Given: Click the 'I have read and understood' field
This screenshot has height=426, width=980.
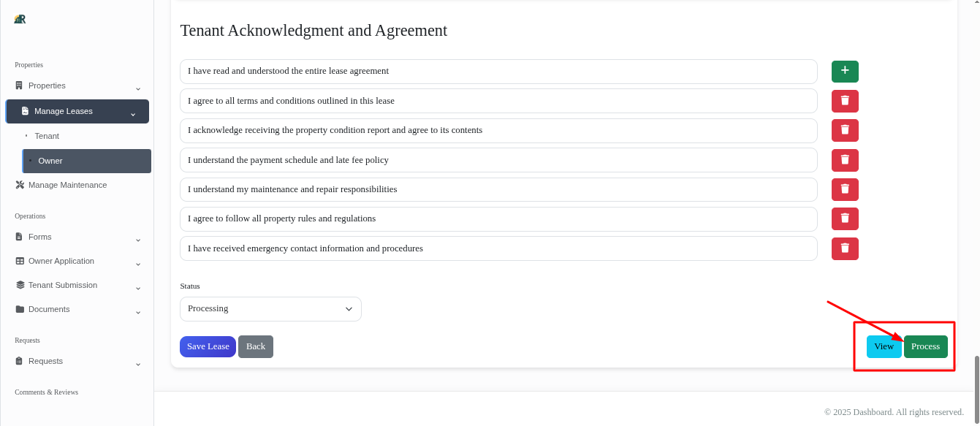Looking at the screenshot, I should [x=498, y=72].
